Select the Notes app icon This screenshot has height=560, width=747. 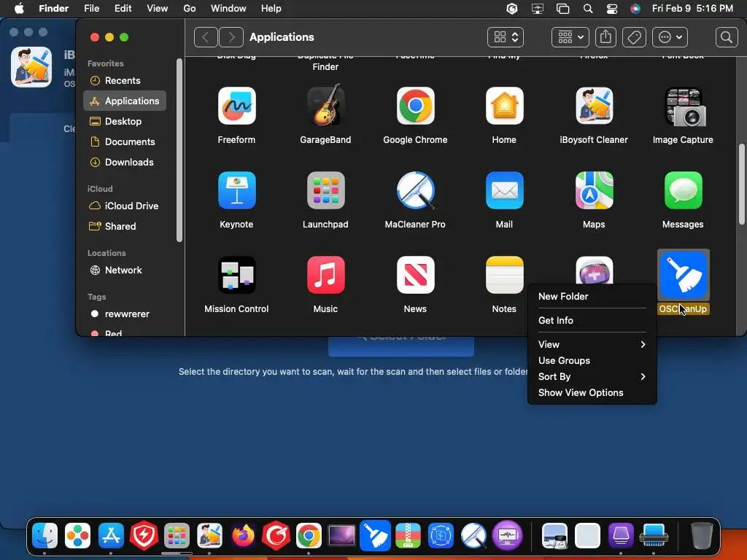click(x=505, y=275)
